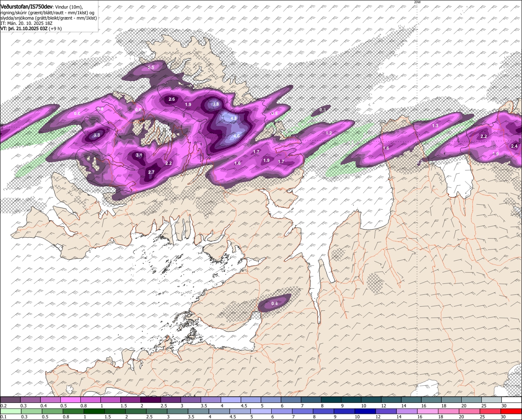The width and height of the screenshot is (522, 420).
Task: Pick the deep blue rain swatch starting at 10
Action: pos(364,411)
